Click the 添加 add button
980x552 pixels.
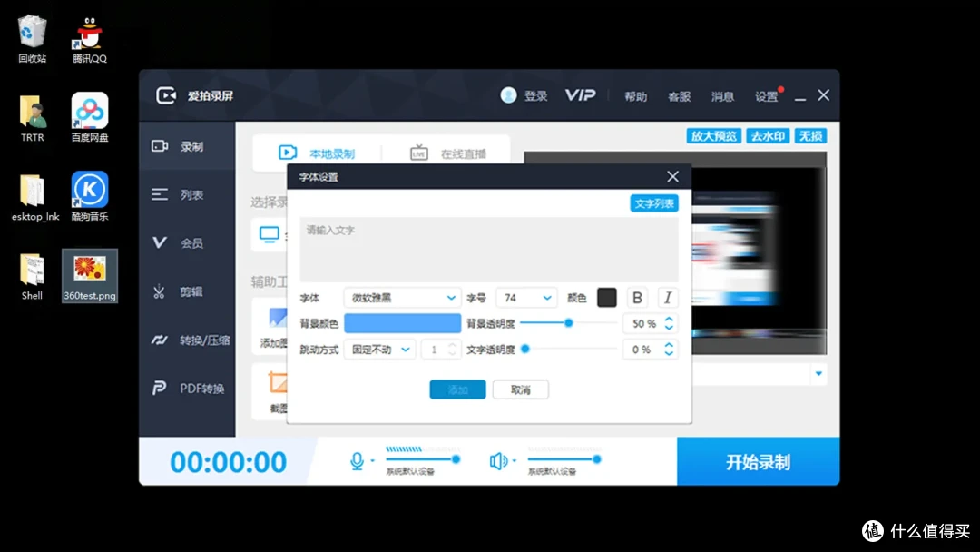tap(457, 389)
